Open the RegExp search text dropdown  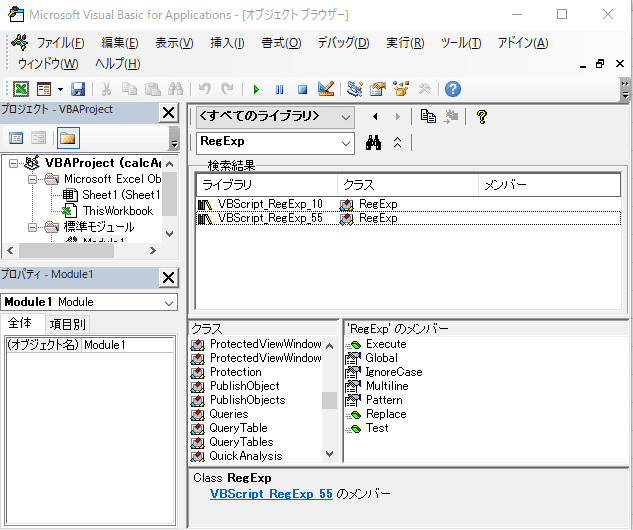coord(346,143)
